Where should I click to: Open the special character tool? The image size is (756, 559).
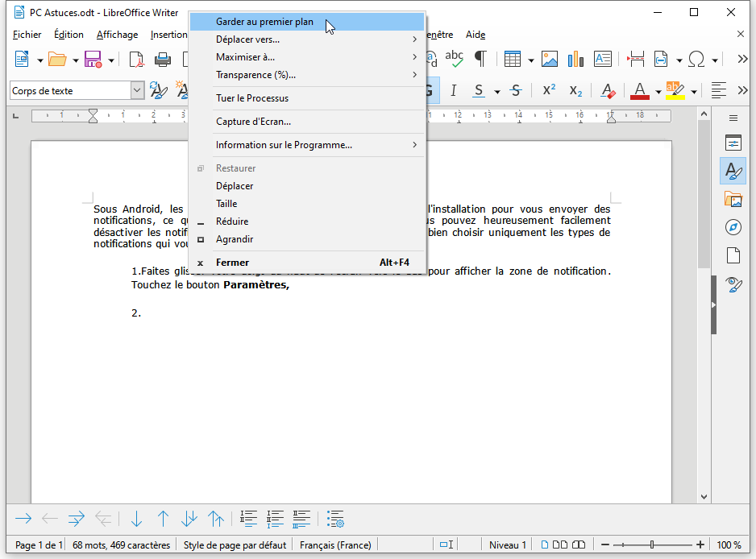(698, 59)
